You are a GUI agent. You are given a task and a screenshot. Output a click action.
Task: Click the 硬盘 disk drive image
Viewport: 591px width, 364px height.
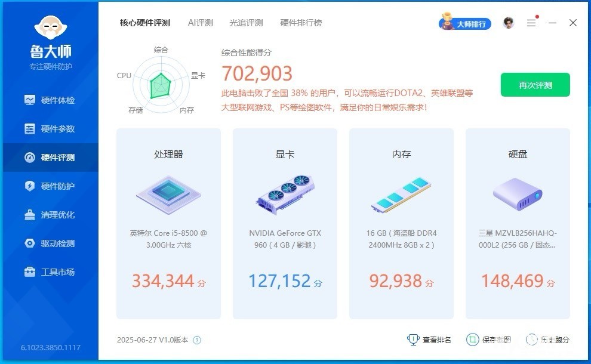pyautogui.click(x=518, y=195)
